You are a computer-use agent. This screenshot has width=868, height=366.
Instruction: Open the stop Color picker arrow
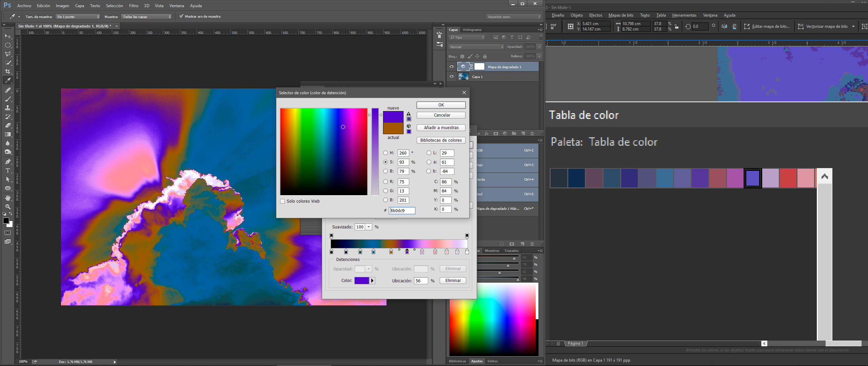[372, 281]
